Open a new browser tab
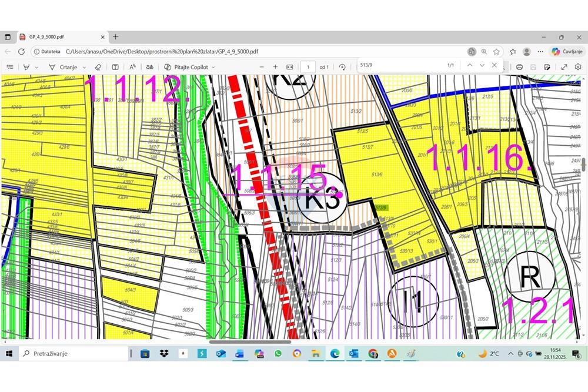 pyautogui.click(x=115, y=36)
